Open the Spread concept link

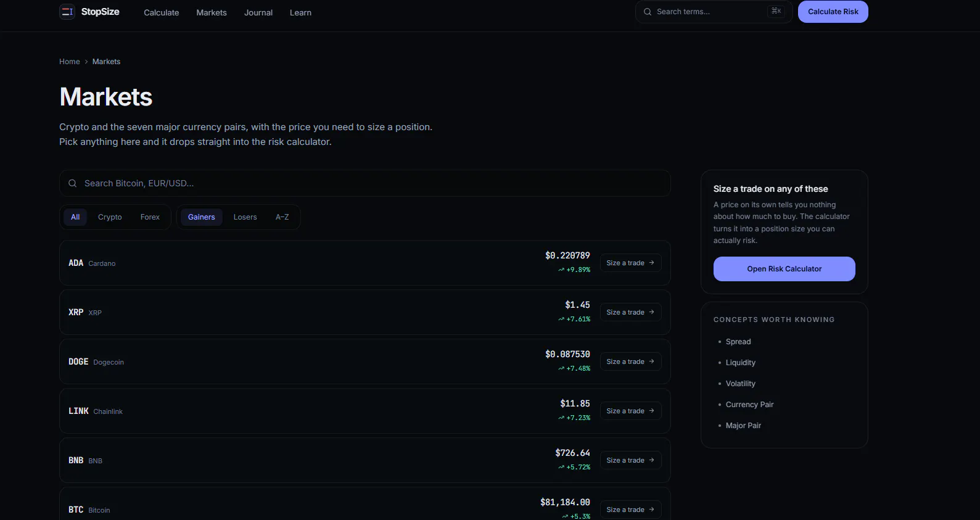(738, 342)
